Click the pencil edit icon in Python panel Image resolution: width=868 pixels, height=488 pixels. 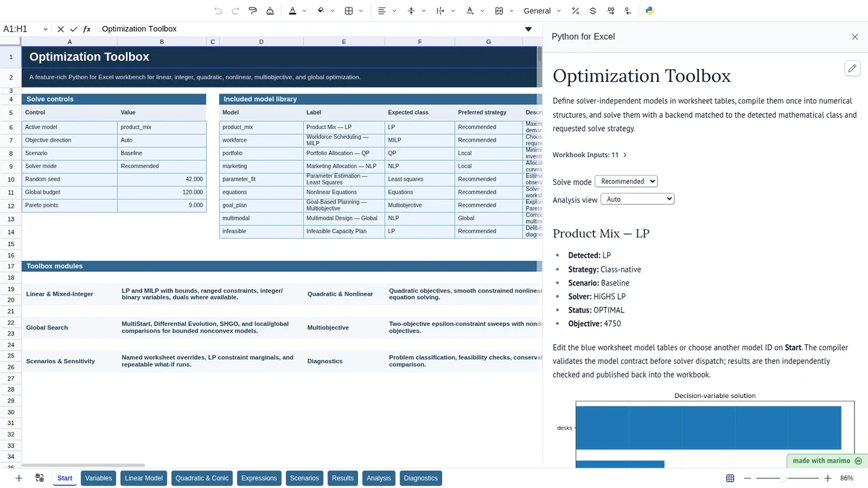(x=852, y=68)
